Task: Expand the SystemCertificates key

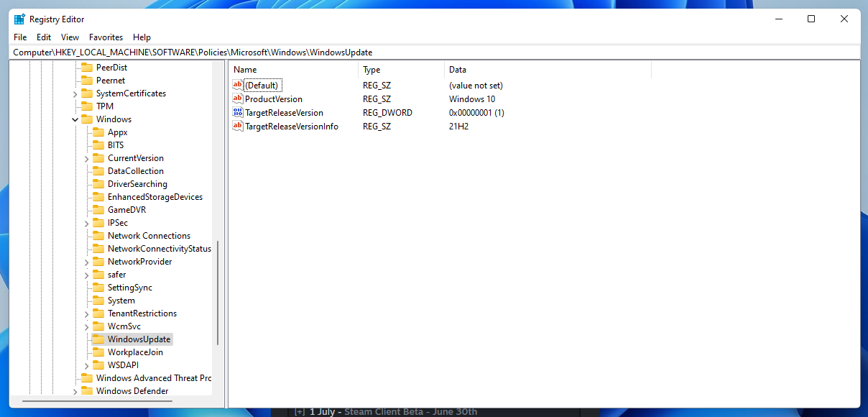Action: tap(75, 93)
